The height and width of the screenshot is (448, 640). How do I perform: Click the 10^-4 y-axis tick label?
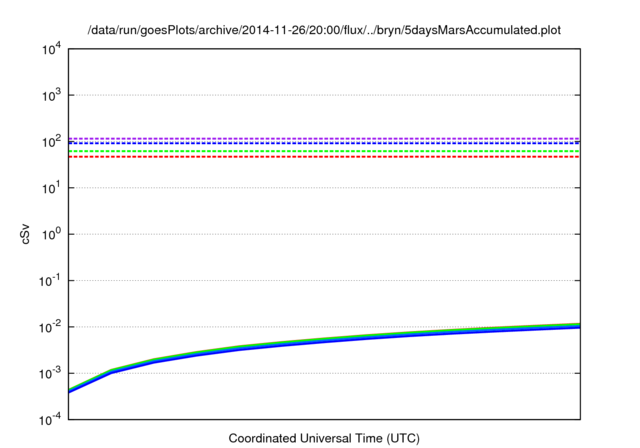pyautogui.click(x=50, y=420)
